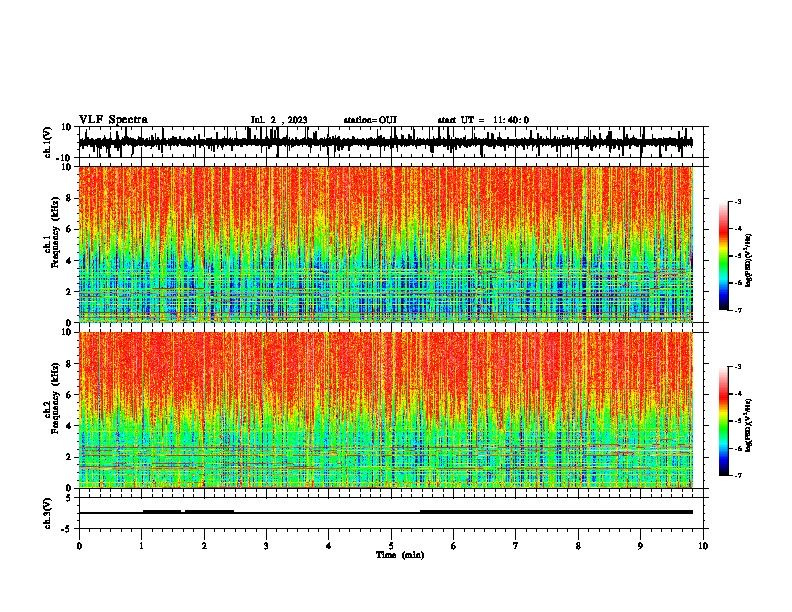792x612 pixels.
Task: Click the "-3" label on ch.1 color scale
Action: point(737,201)
